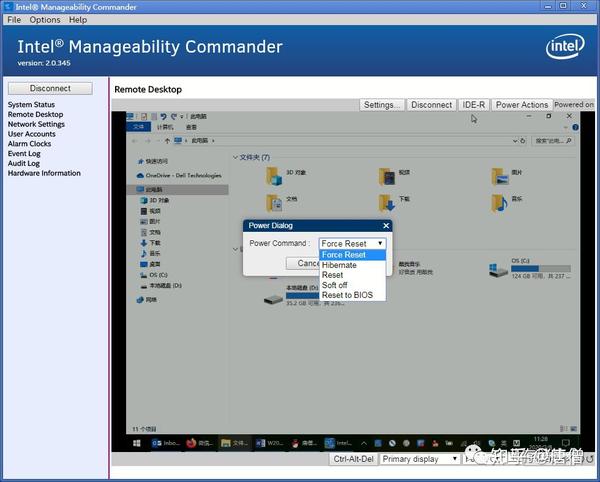Collapse the 文件夹 (7) section
Screen dimensions: 600x482
(x=235, y=157)
